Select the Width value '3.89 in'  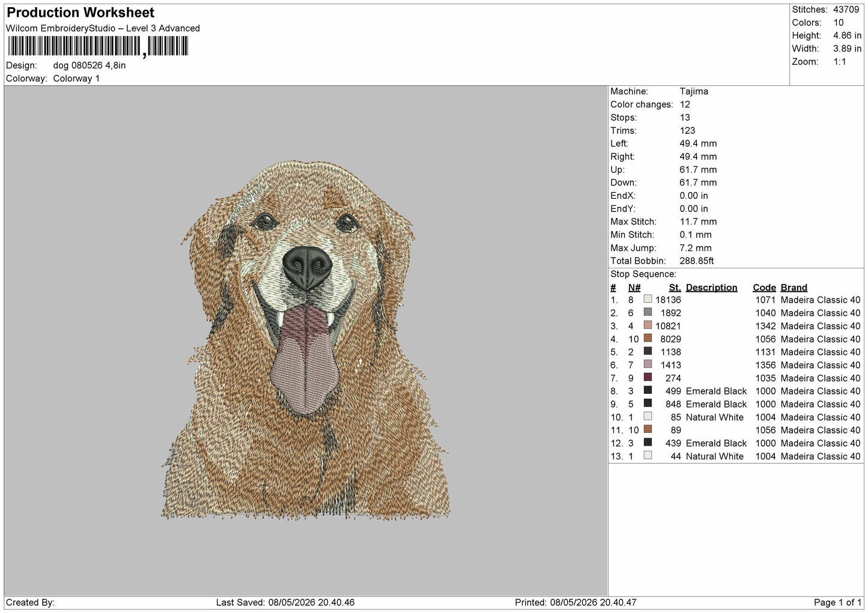tap(847, 49)
